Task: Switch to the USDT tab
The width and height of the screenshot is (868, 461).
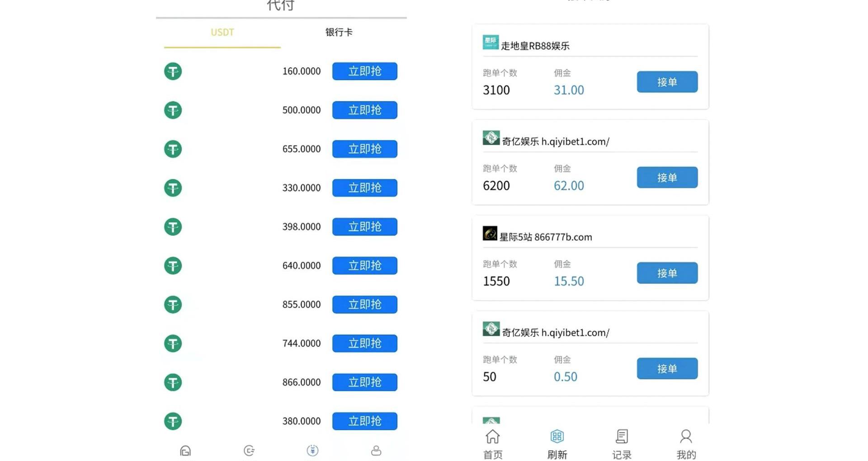Action: click(222, 33)
